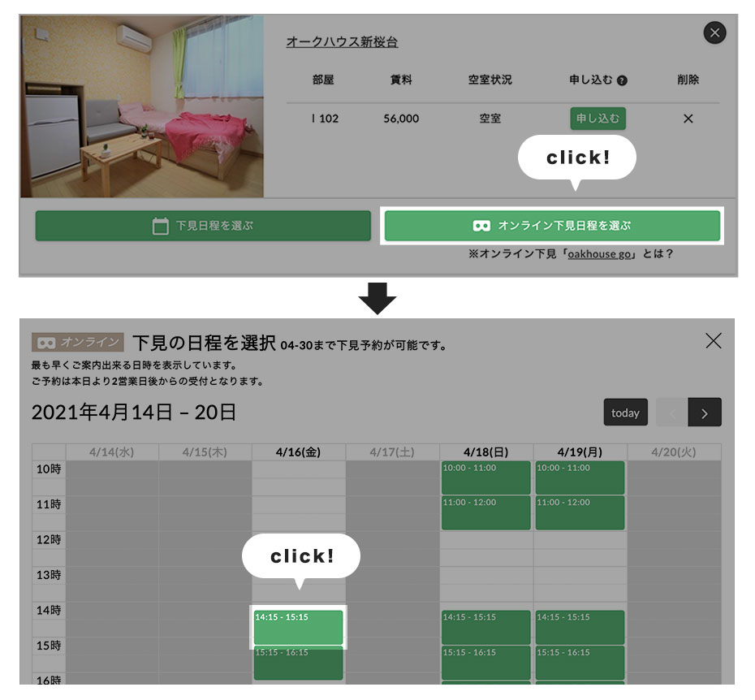Click the today button
The width and height of the screenshot is (755, 700).
coord(625,413)
